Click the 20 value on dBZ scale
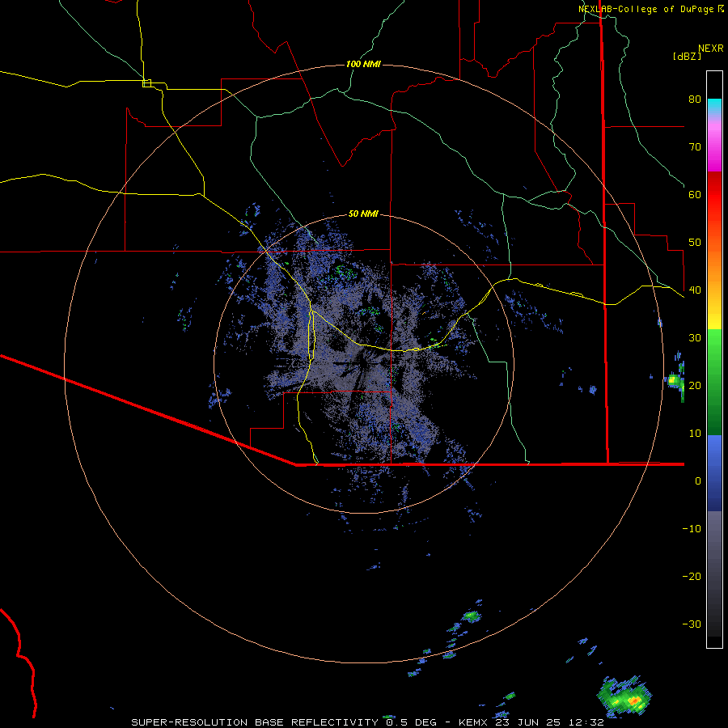 tap(695, 386)
